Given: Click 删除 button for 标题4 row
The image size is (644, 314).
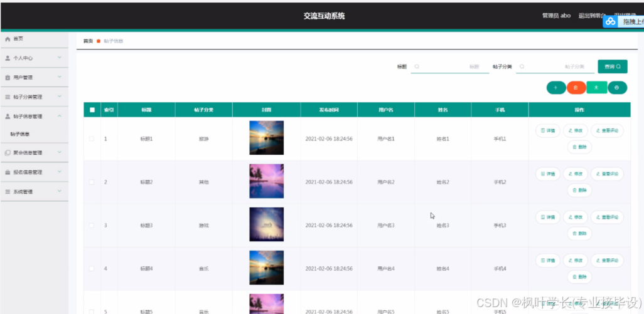Looking at the screenshot, I should (579, 277).
